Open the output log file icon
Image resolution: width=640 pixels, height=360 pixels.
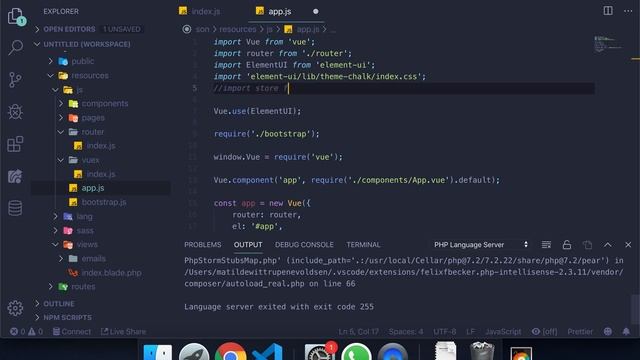tap(587, 244)
